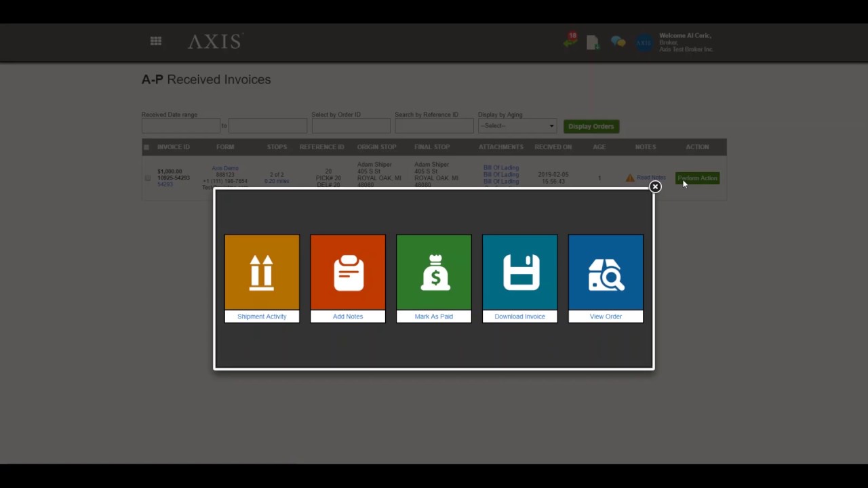Click the REFERENCE ID column header

click(x=322, y=147)
